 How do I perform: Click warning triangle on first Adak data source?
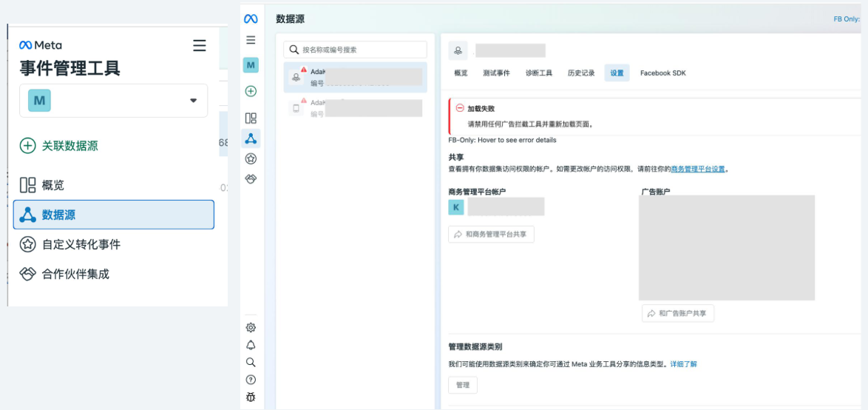pyautogui.click(x=303, y=70)
